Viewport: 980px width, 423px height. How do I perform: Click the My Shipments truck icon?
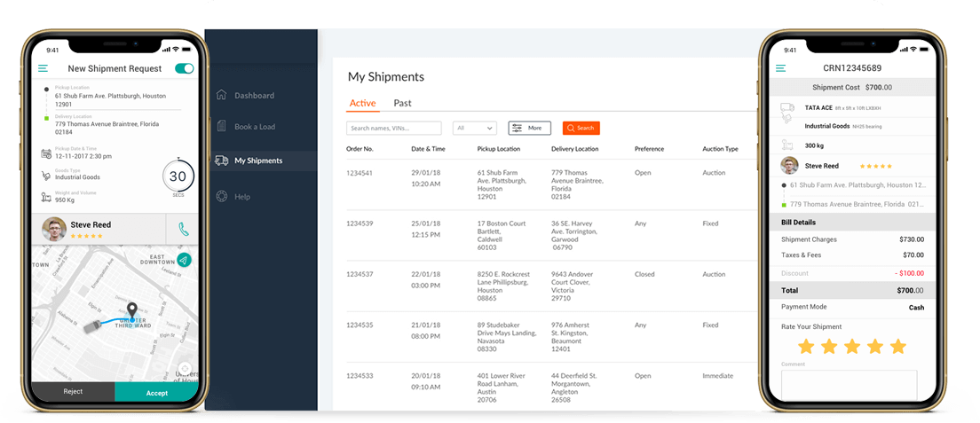[x=221, y=161]
